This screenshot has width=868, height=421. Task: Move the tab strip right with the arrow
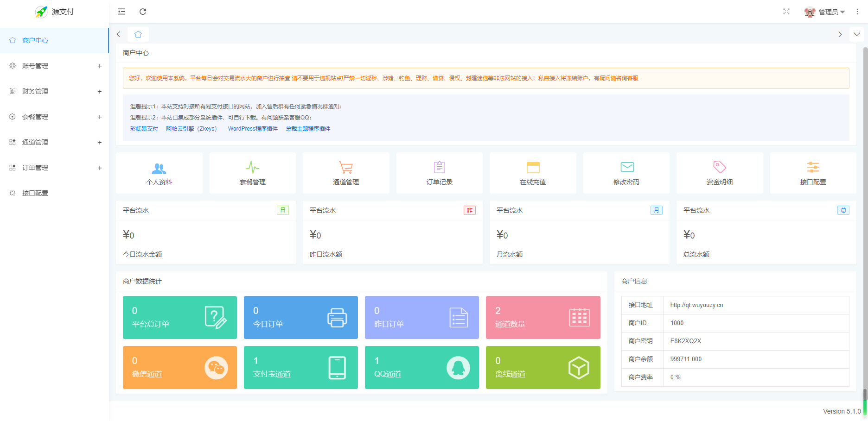[840, 34]
